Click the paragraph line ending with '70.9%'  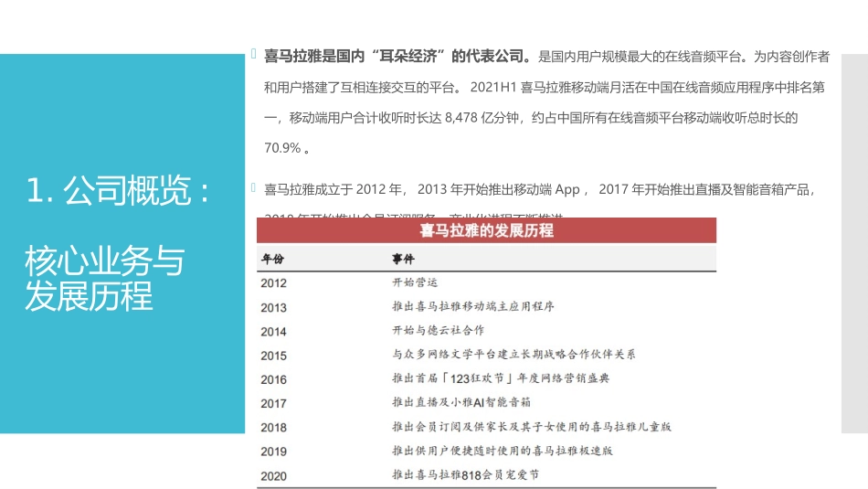click(287, 148)
